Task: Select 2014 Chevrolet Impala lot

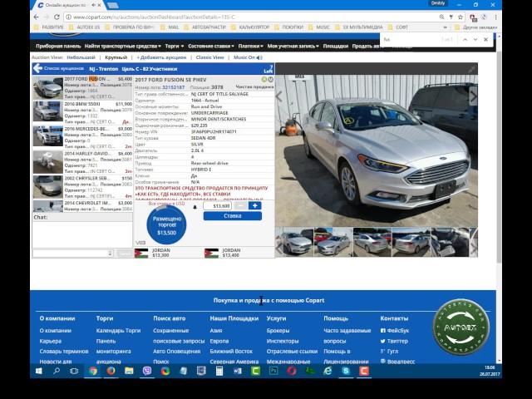Action: pos(82,206)
